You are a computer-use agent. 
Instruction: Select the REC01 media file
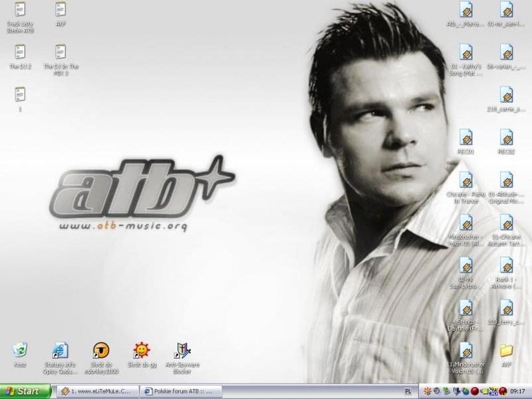click(466, 142)
